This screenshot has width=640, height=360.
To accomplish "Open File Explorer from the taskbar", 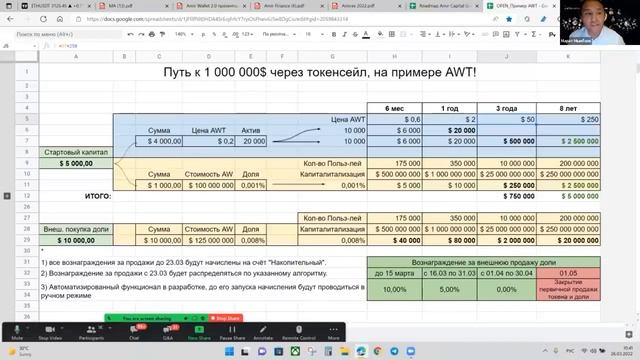I will click(x=345, y=351).
